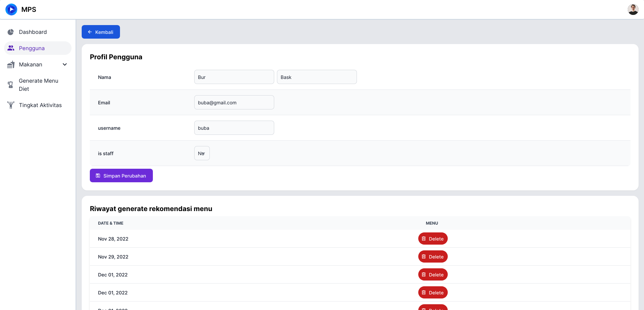Open the is staff dropdown
The image size is (644, 310).
click(x=202, y=153)
